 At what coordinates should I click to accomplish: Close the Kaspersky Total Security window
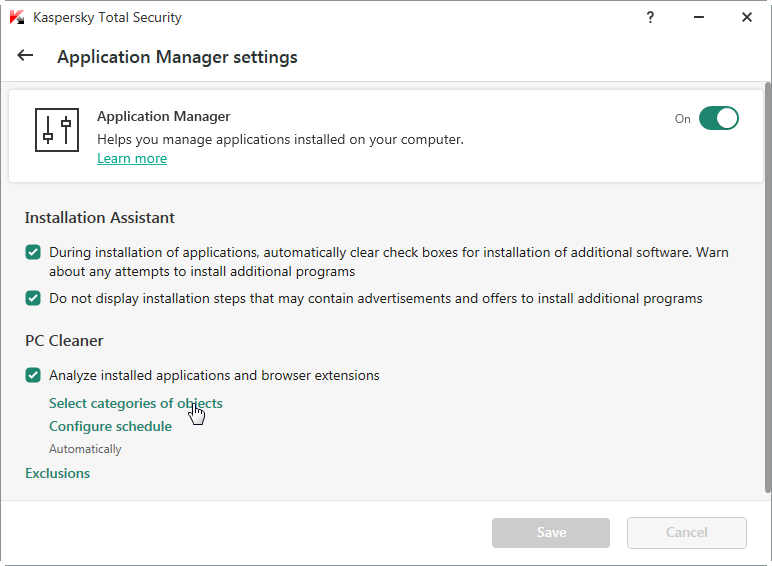click(747, 17)
